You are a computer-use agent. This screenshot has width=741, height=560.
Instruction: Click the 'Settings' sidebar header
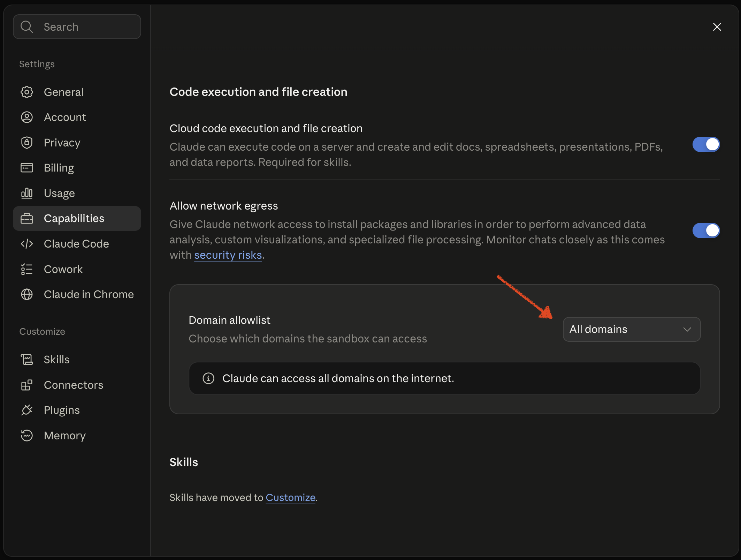[x=37, y=64]
